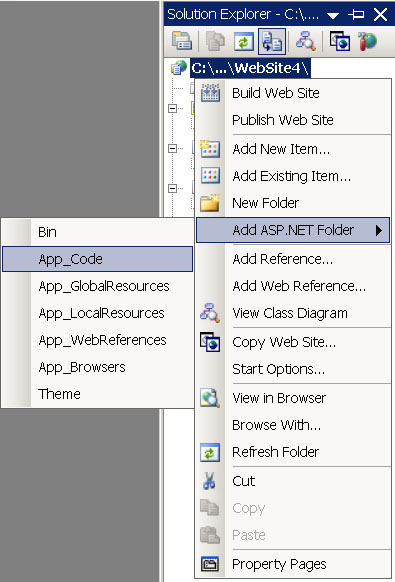Click the View Class Diagram toolbar icon
Viewport: 395px width, 582px height.
pyautogui.click(x=306, y=41)
